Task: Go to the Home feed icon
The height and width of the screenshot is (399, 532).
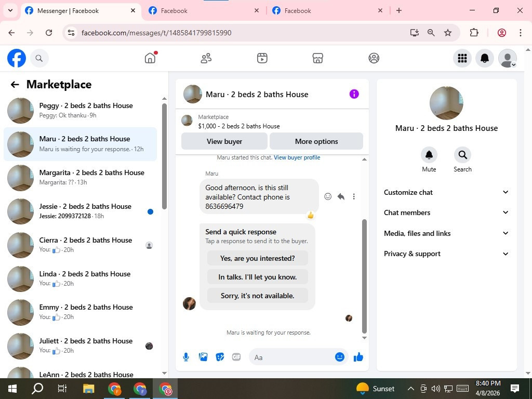Action: (x=150, y=58)
